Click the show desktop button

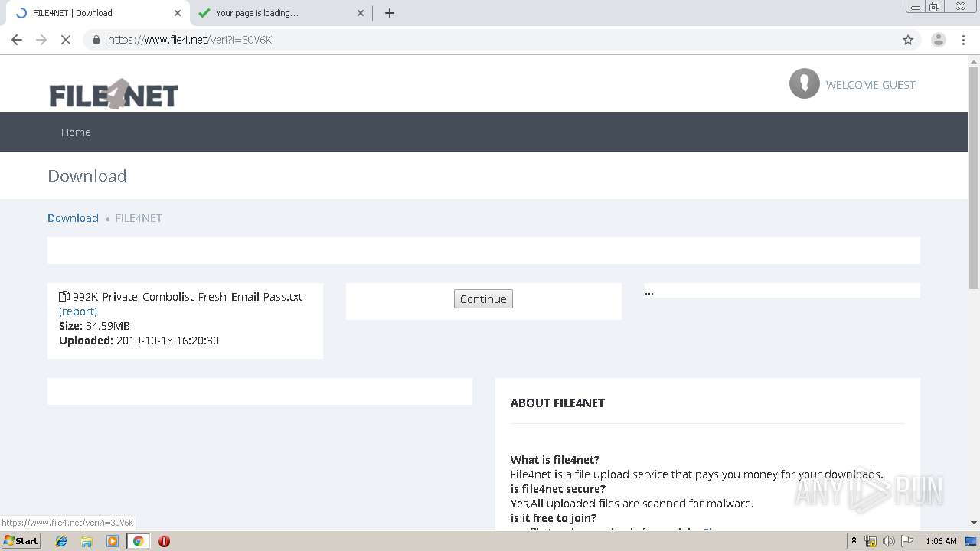tap(972, 541)
